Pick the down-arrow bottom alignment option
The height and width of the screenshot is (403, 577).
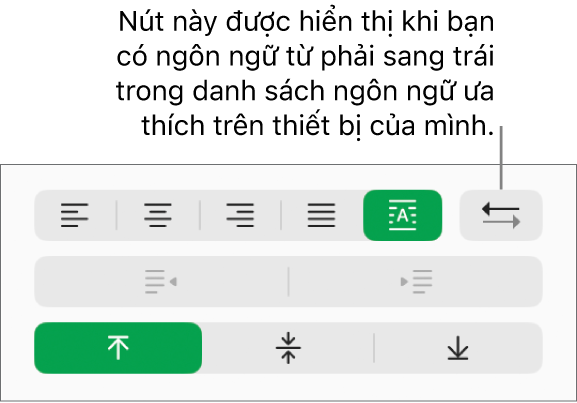pyautogui.click(x=458, y=348)
